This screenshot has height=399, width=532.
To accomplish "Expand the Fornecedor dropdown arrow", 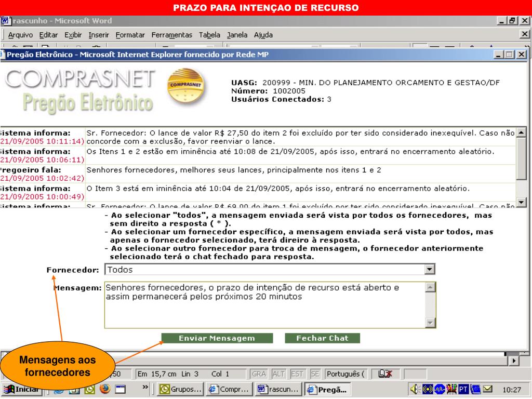I will click(430, 270).
